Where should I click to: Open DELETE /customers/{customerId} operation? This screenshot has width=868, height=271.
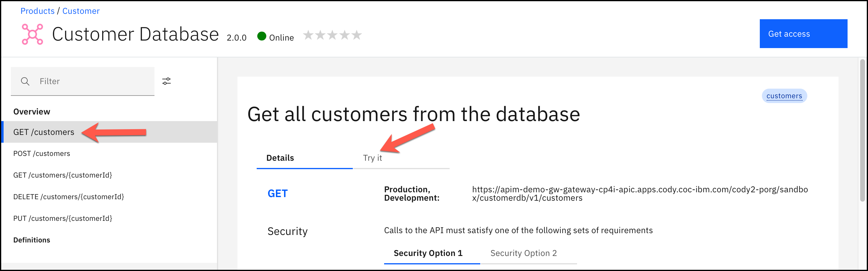coord(69,196)
